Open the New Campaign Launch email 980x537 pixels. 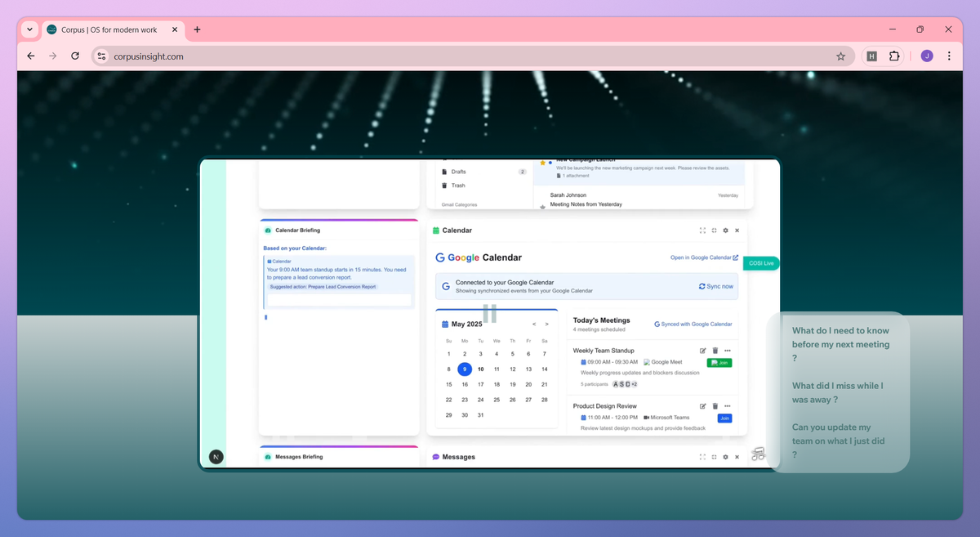click(639, 171)
